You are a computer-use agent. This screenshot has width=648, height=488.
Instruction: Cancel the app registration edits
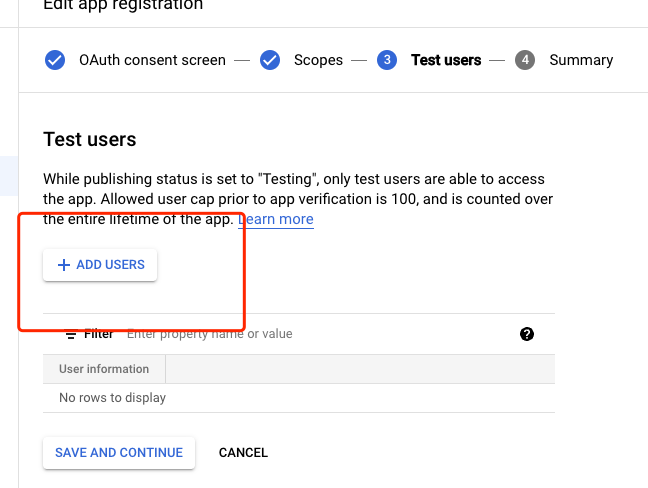(x=243, y=452)
